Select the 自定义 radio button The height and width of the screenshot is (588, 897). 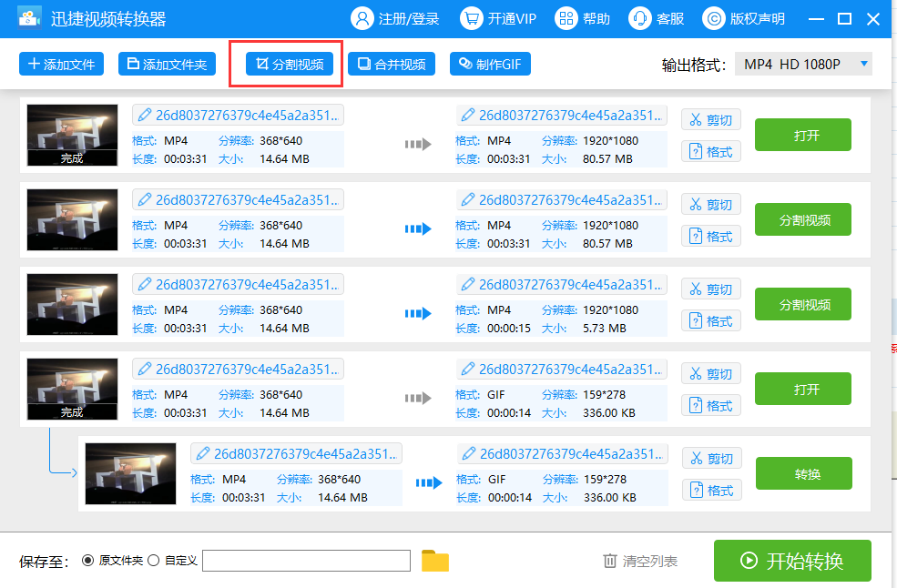point(153,561)
